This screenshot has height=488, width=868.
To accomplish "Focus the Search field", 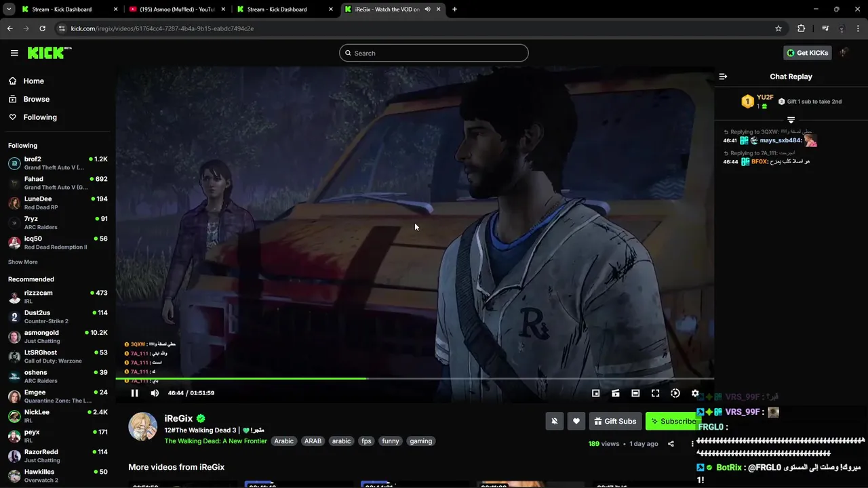I will (434, 53).
